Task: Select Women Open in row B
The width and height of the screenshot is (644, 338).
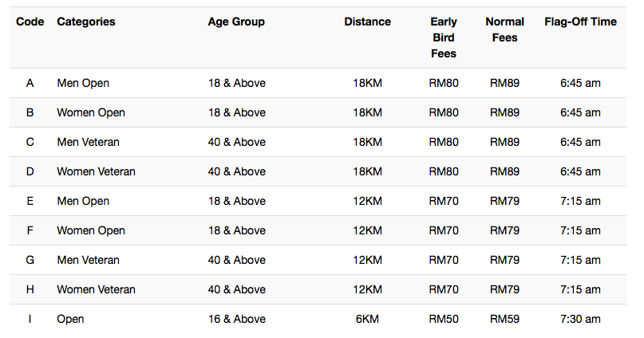Action: tap(91, 113)
